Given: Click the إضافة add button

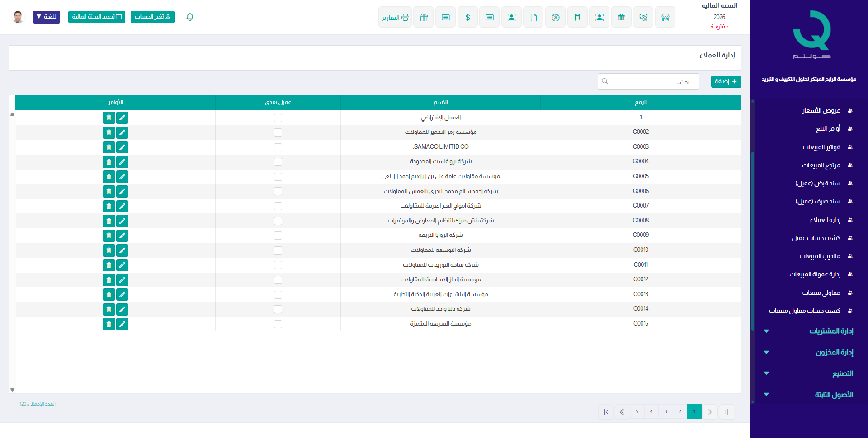Looking at the screenshot, I should [726, 81].
